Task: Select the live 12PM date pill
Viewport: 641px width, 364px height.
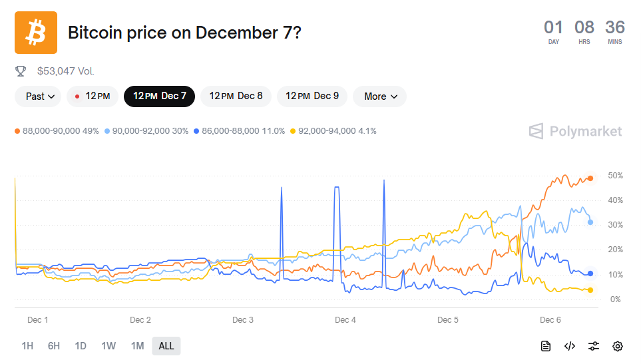Action: [93, 96]
